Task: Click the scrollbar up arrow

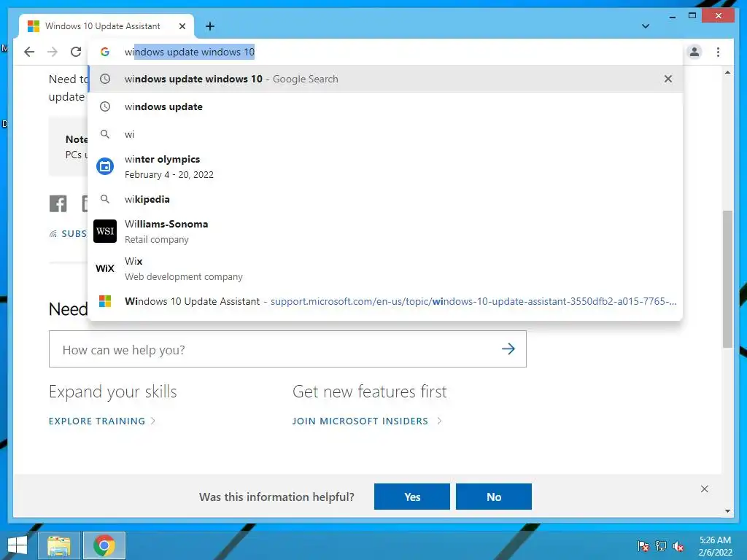Action: (x=727, y=73)
